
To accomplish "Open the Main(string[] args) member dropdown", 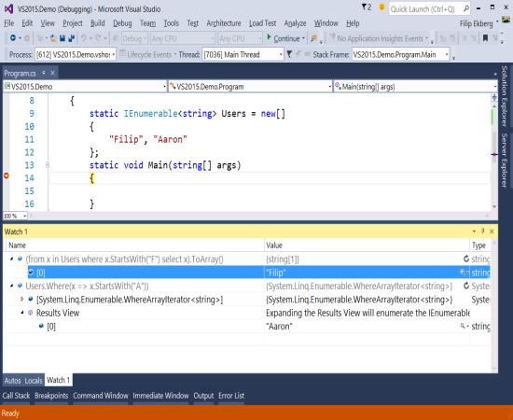I will pyautogui.click(x=415, y=87).
